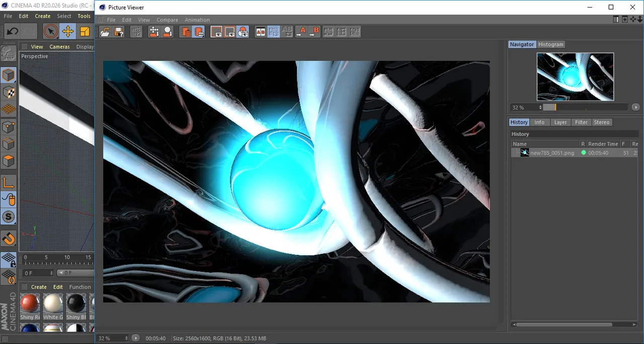Select the Live Selection arrow tool
644x344 pixels.
pos(50,32)
